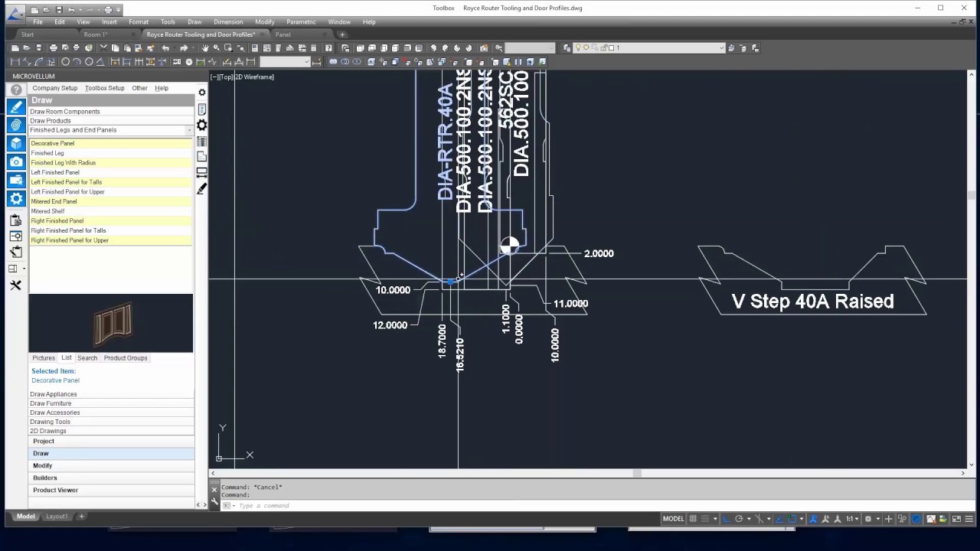
Task: Toggle ortho mode in status bar
Action: (x=727, y=519)
